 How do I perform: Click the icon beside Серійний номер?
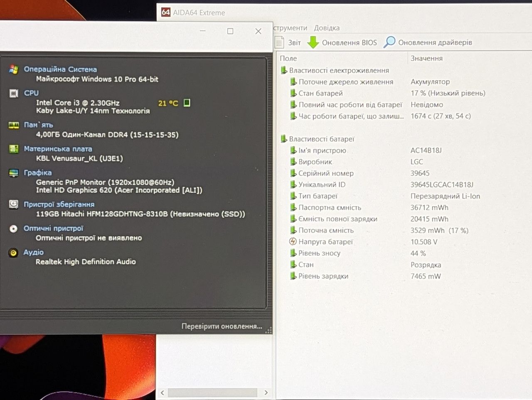pyautogui.click(x=293, y=173)
